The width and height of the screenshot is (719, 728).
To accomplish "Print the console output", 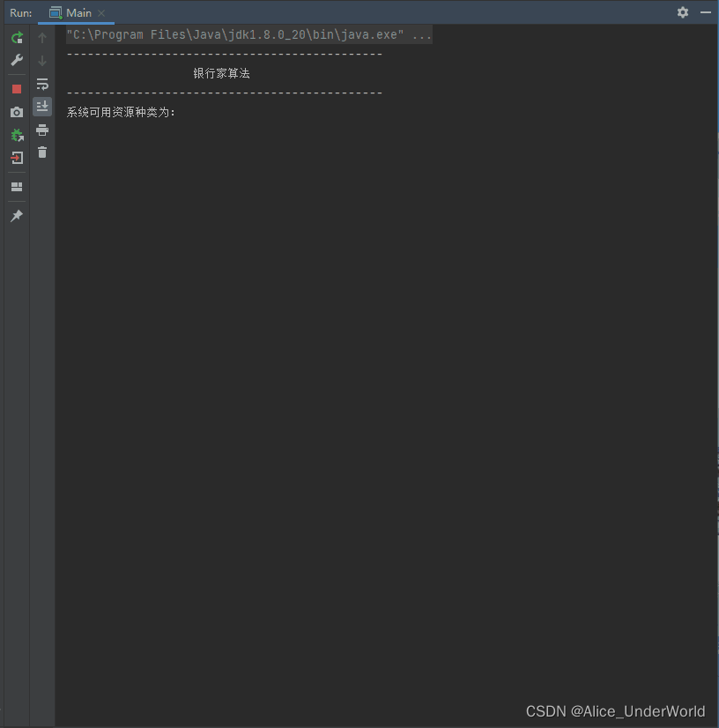I will 42,130.
